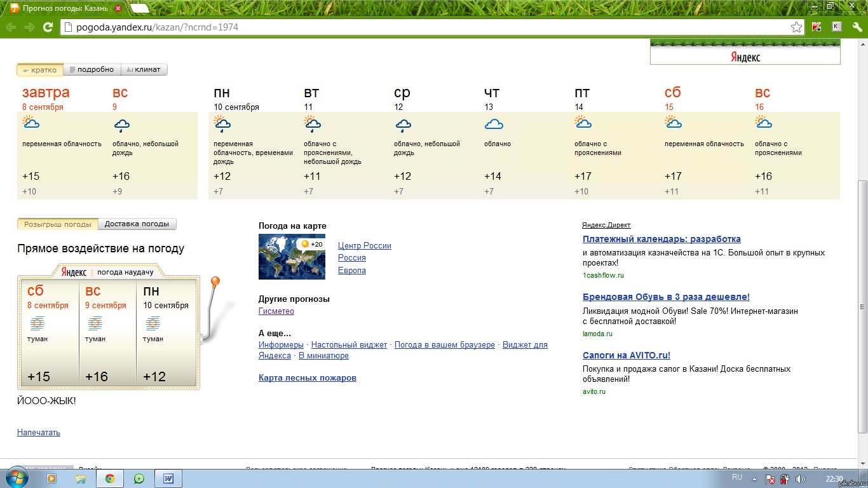
Task: Click the weather icon for вс 16
Action: [x=764, y=122]
